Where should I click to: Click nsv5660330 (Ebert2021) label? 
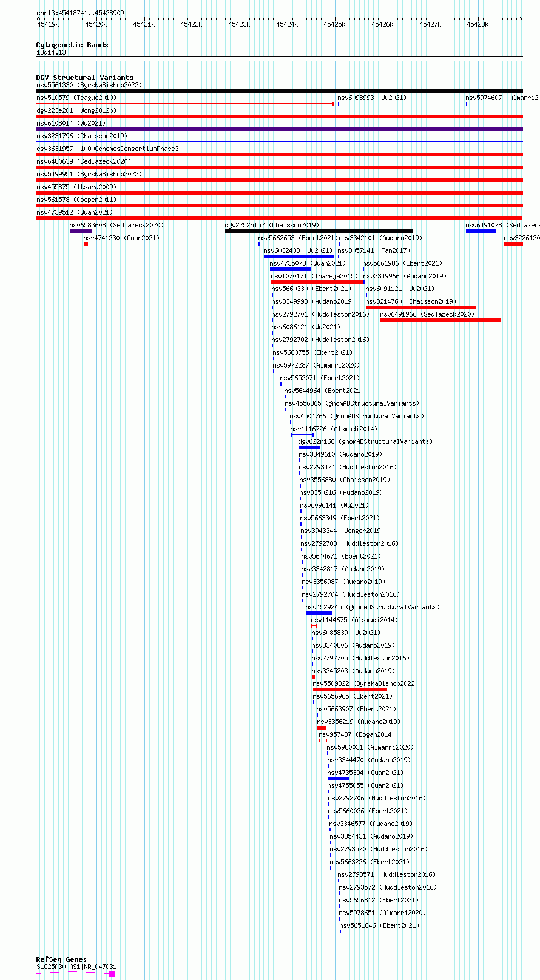pos(311,289)
